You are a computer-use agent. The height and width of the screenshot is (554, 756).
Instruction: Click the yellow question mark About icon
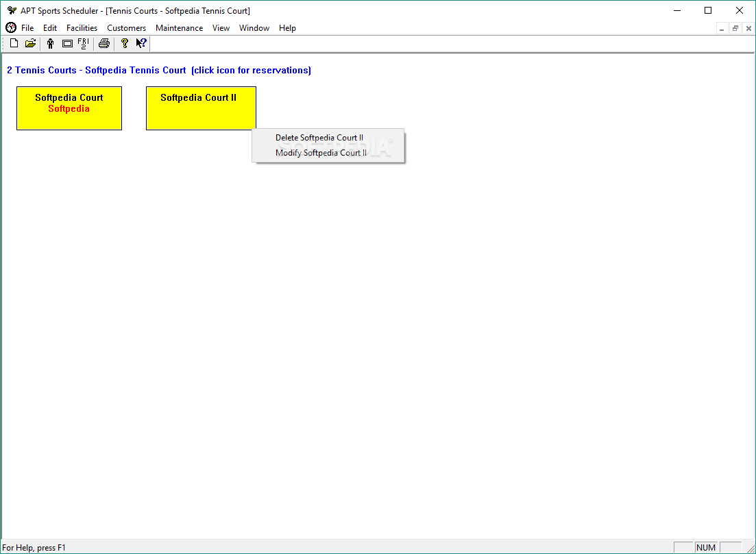[x=124, y=43]
